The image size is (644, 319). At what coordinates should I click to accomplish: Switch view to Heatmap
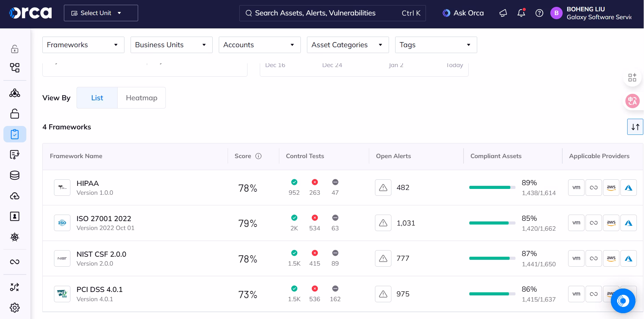click(142, 98)
